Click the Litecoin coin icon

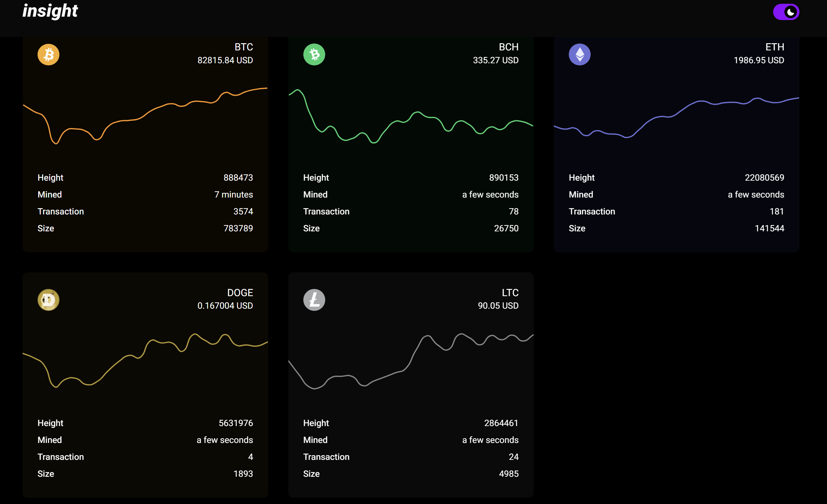coord(314,300)
